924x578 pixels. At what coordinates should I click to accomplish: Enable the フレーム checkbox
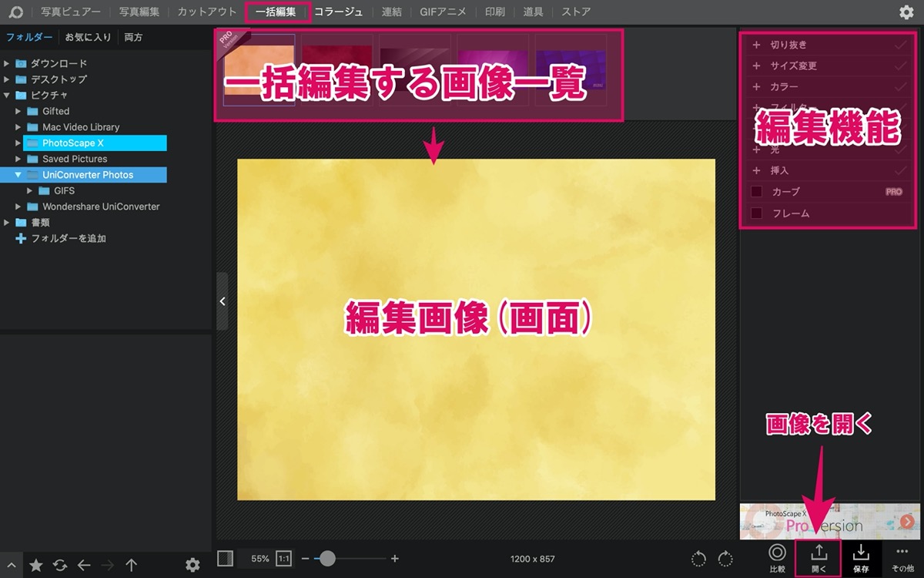coord(756,213)
